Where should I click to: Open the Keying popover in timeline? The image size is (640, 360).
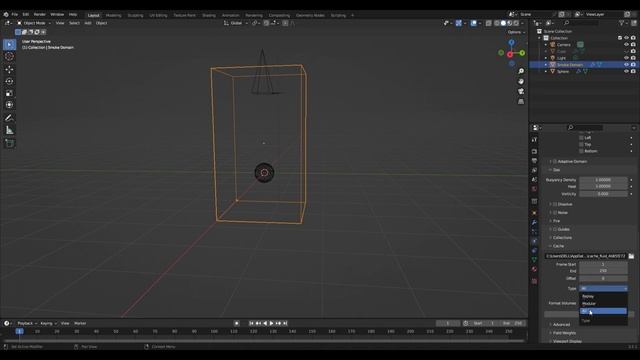48,323
